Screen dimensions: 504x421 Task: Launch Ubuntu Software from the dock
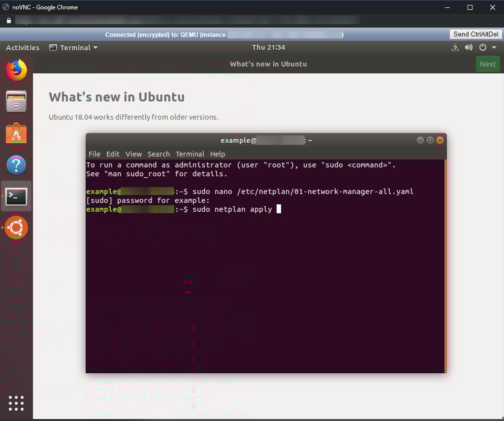pos(16,133)
